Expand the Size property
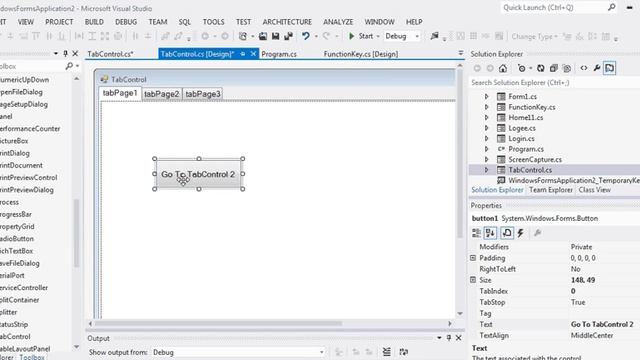 point(473,280)
